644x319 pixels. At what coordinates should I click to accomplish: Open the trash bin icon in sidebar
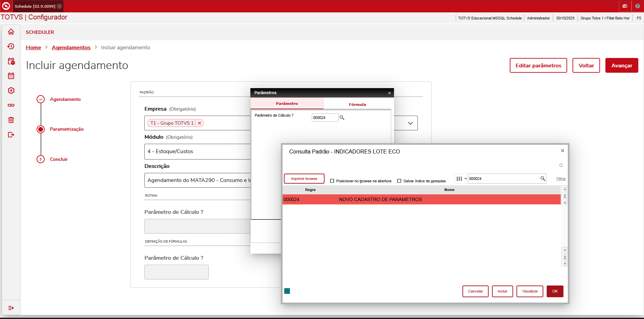pyautogui.click(x=11, y=120)
